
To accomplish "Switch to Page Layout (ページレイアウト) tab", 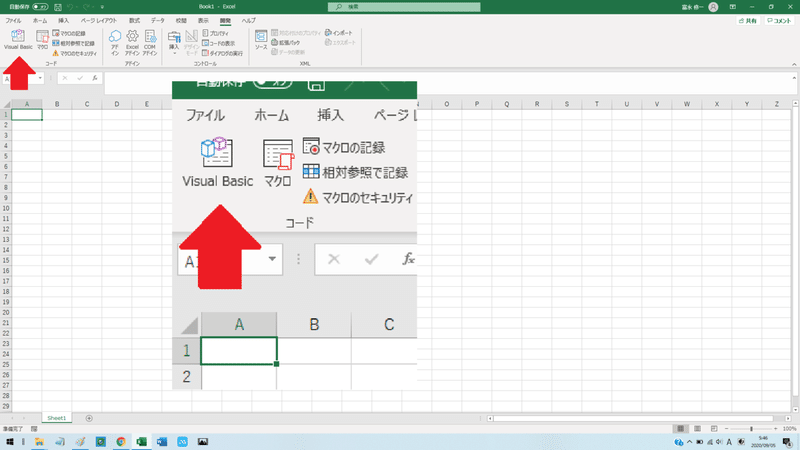I will [x=98, y=20].
